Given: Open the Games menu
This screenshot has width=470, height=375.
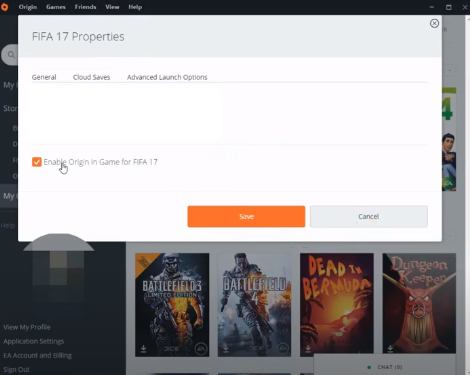Looking at the screenshot, I should point(56,7).
